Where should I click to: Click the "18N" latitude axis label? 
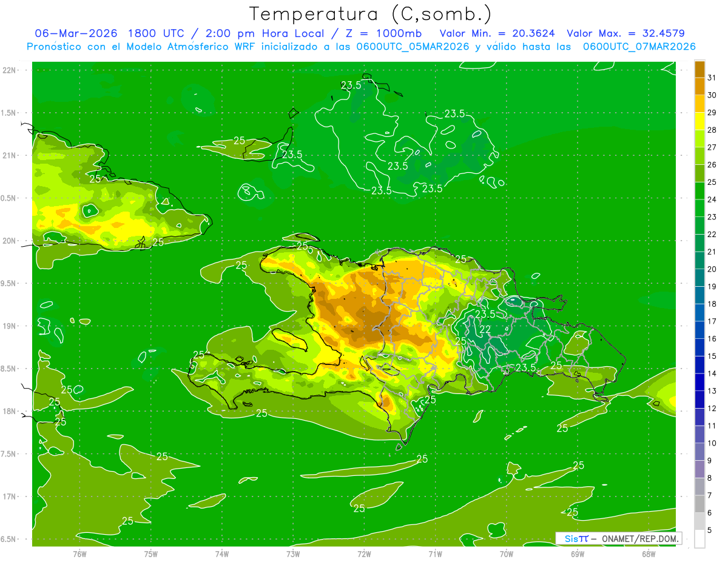pos(9,411)
